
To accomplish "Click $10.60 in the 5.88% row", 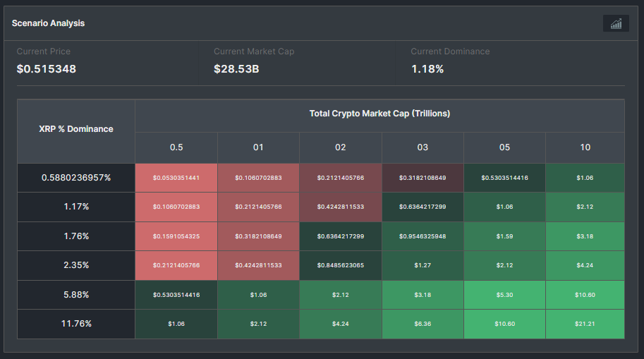I will click(x=585, y=295).
